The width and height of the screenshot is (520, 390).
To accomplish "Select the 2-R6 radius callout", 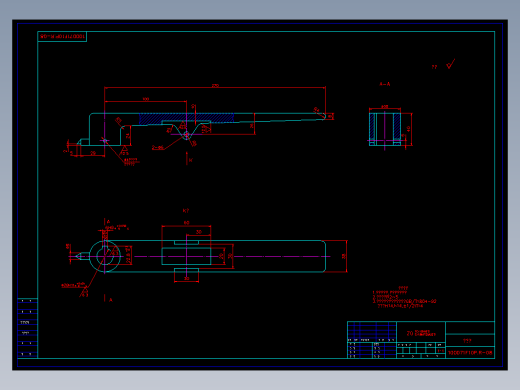I will pos(158,147).
